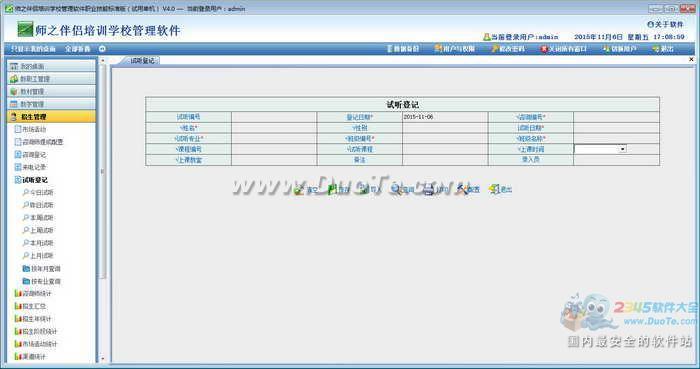
Task: Open 咨询登记 in the sidebar
Action: [x=34, y=154]
